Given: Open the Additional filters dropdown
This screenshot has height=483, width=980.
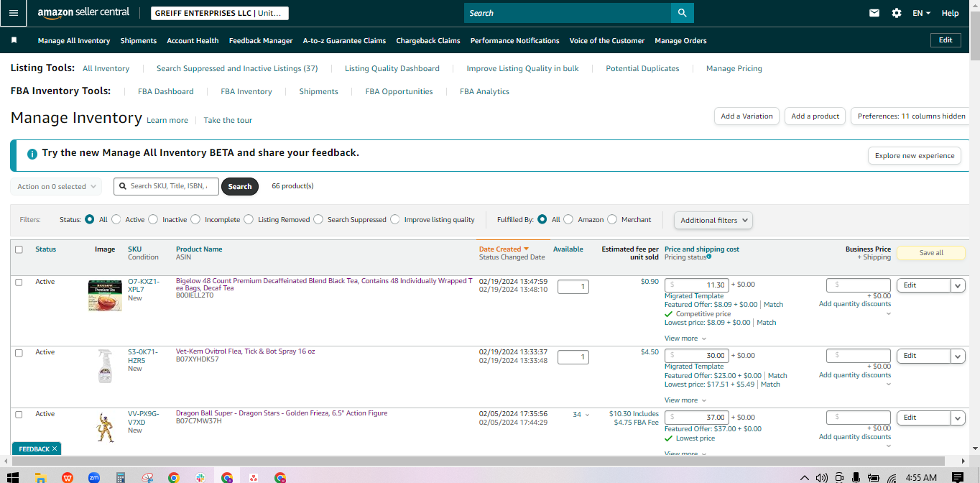Looking at the screenshot, I should tap(713, 220).
